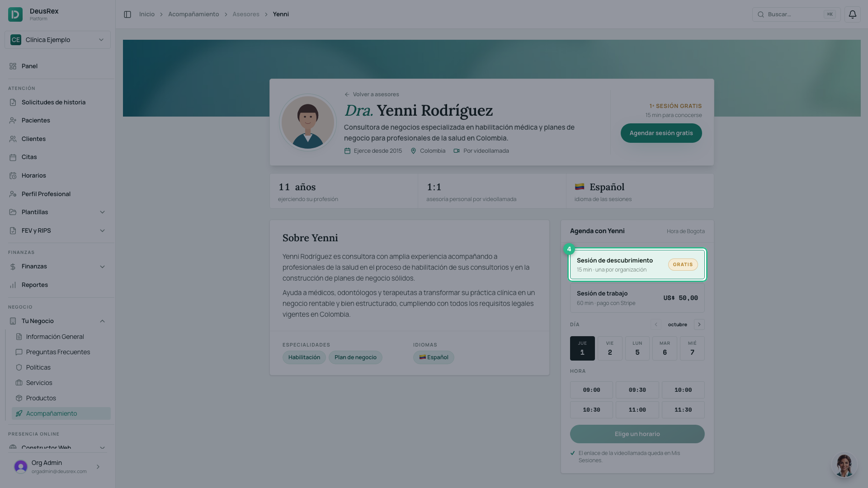Screen dimensions: 868x488
Task: Click the Clientes icon
Action: click(x=13, y=139)
